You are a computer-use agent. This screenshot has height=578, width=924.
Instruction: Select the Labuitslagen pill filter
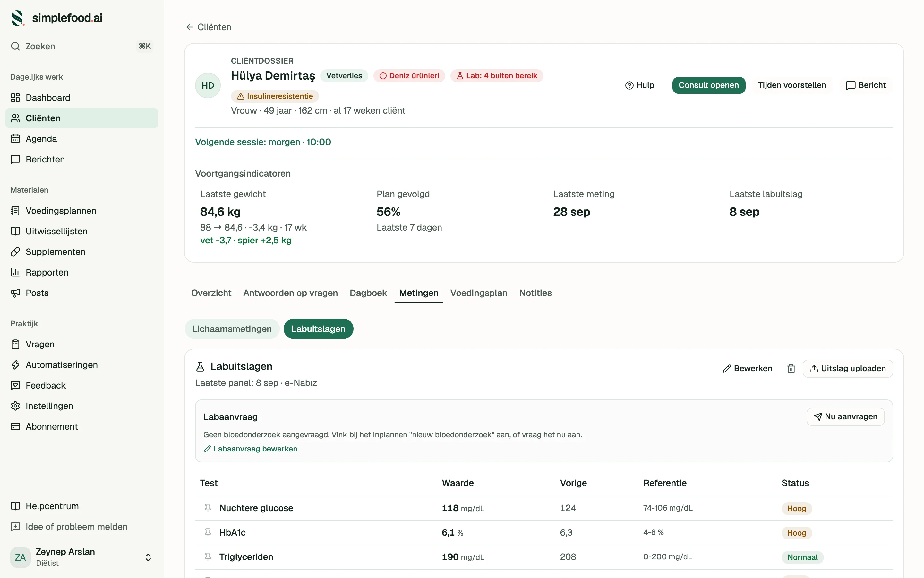tap(319, 329)
